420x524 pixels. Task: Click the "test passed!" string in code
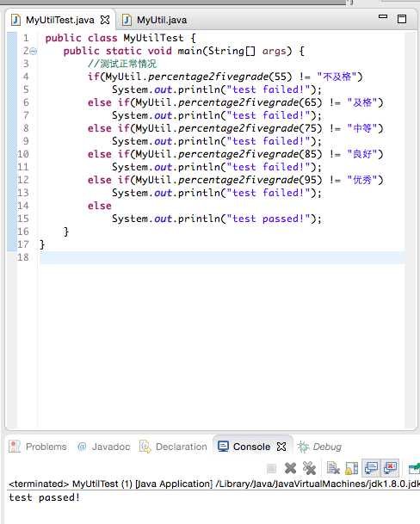coord(269,219)
